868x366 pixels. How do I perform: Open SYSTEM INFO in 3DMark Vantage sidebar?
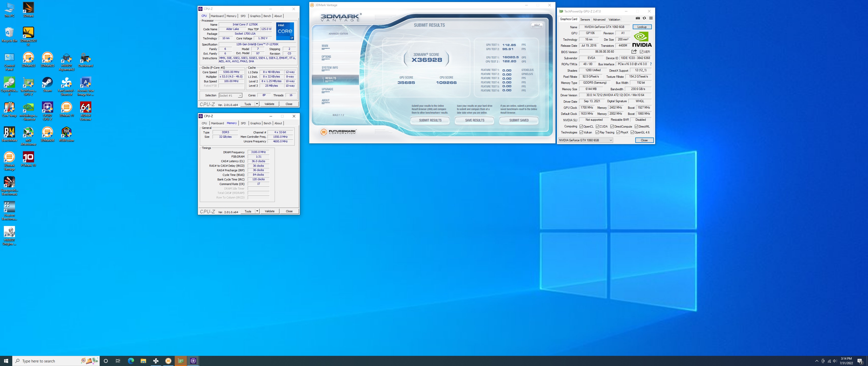330,68
